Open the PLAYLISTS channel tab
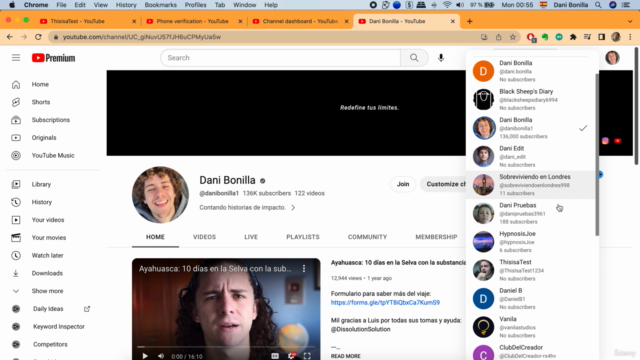 pos(303,237)
